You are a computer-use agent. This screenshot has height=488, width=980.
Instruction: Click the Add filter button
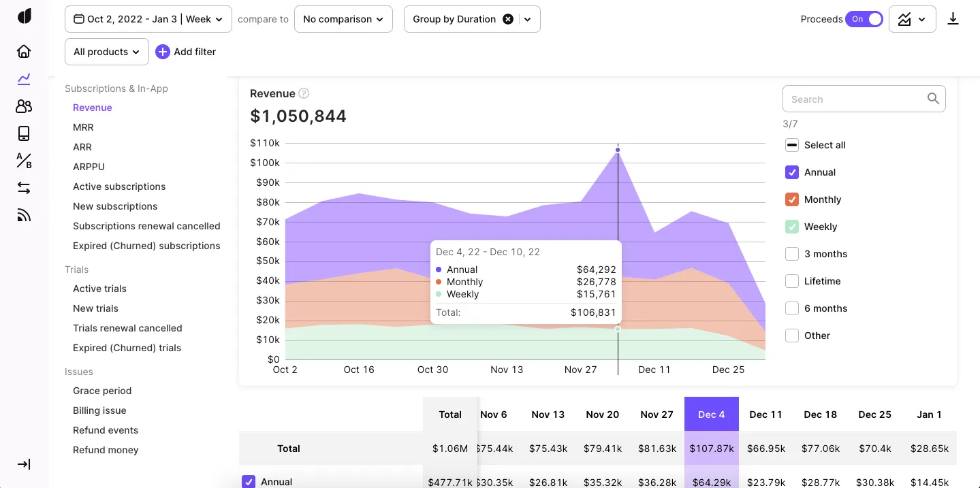click(x=186, y=52)
